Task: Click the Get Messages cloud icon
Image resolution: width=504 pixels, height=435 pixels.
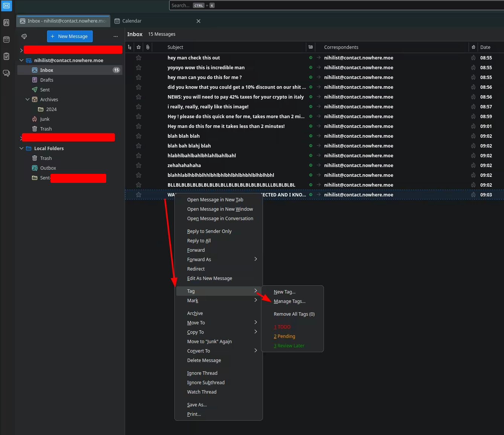Action: (x=24, y=37)
